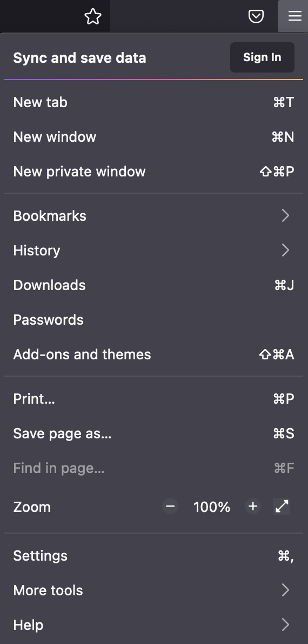
Task: Reset zoom via the 100% label
Action: [212, 507]
